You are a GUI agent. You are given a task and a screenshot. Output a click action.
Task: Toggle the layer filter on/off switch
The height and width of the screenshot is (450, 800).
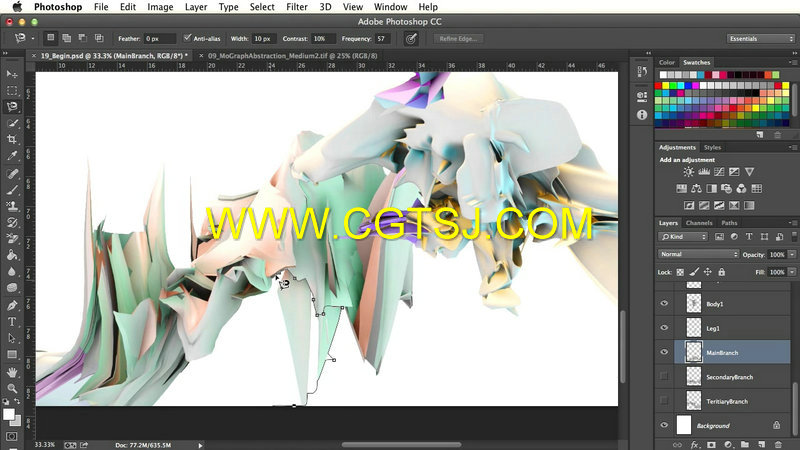tap(794, 236)
